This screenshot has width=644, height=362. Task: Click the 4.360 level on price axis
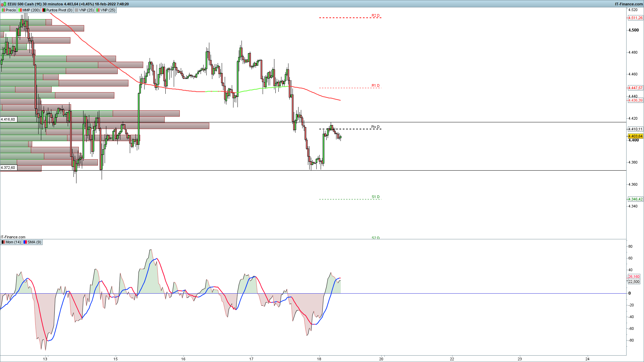[633, 184]
